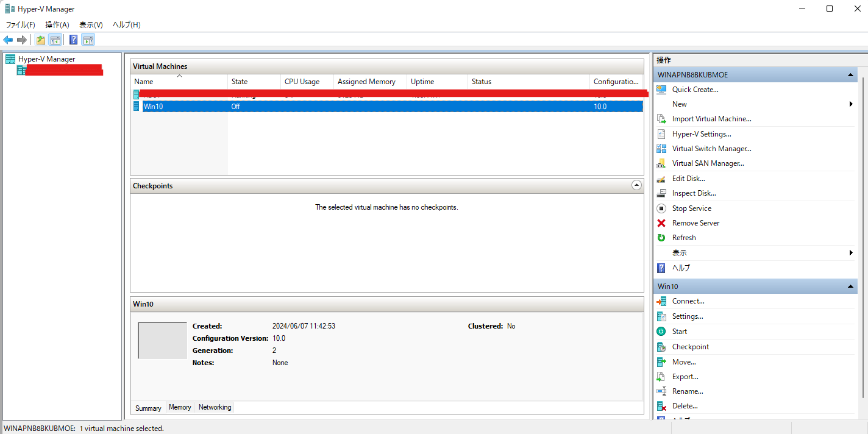
Task: Switch to the Networking tab
Action: tap(215, 407)
